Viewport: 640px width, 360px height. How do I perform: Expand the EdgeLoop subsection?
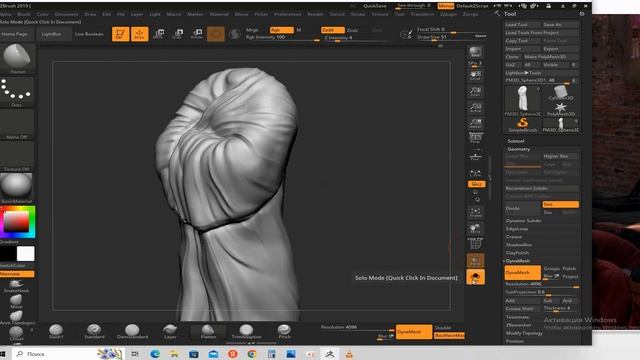pyautogui.click(x=517, y=229)
